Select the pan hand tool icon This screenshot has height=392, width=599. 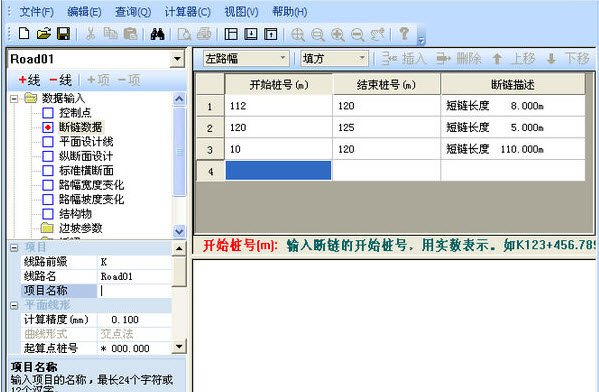(x=377, y=34)
